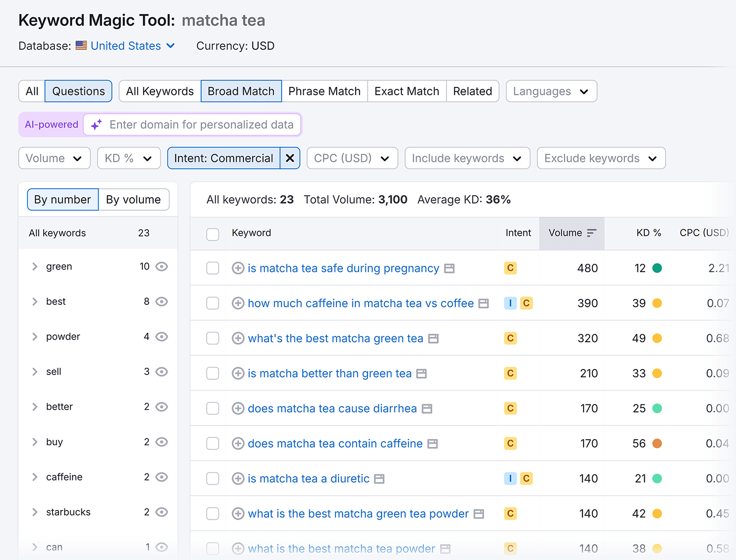Toggle the eye icon for 'green' group

(161, 267)
